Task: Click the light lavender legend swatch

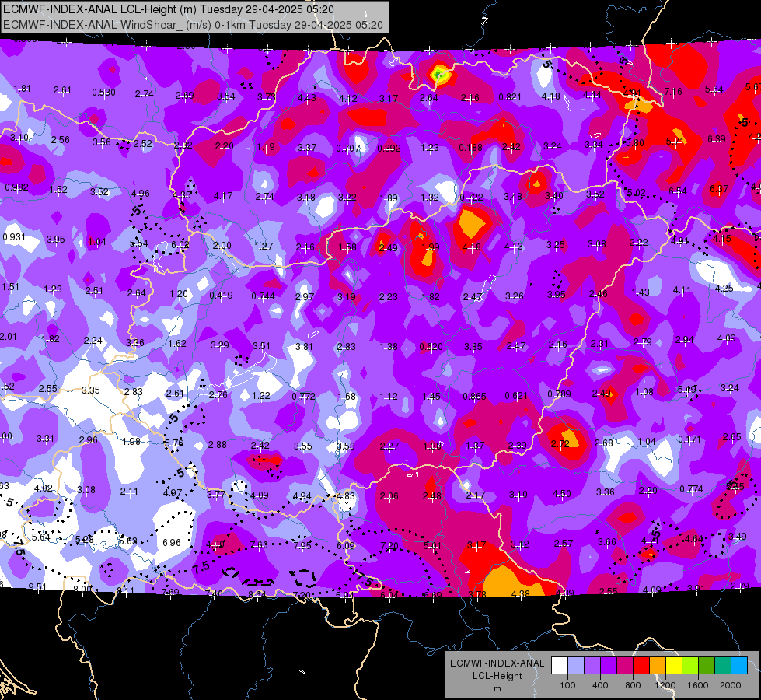Action: click(576, 666)
